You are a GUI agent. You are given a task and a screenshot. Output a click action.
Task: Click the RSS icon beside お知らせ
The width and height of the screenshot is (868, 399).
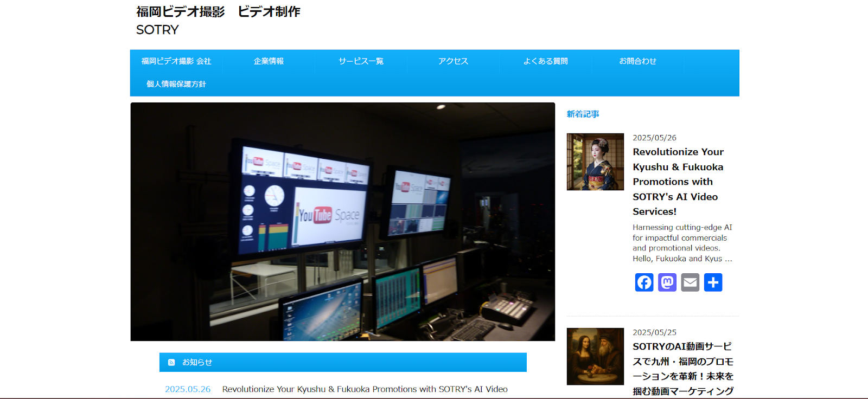pos(171,362)
